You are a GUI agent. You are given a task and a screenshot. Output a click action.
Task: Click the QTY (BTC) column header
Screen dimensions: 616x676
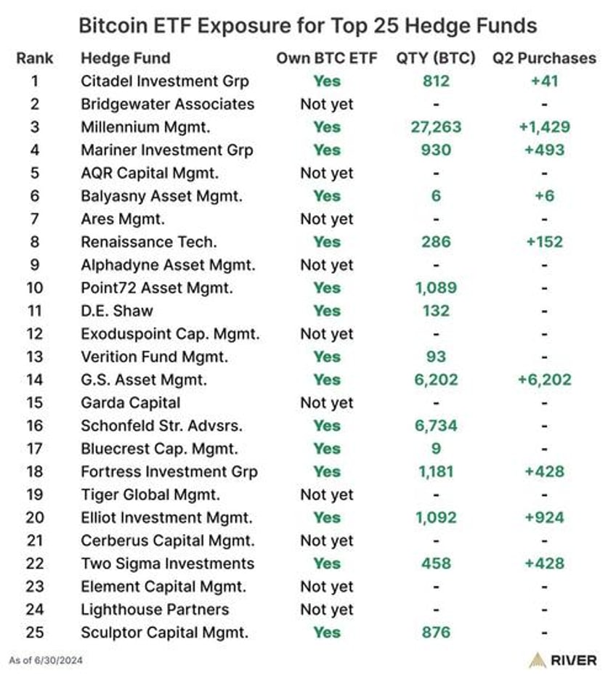[436, 58]
